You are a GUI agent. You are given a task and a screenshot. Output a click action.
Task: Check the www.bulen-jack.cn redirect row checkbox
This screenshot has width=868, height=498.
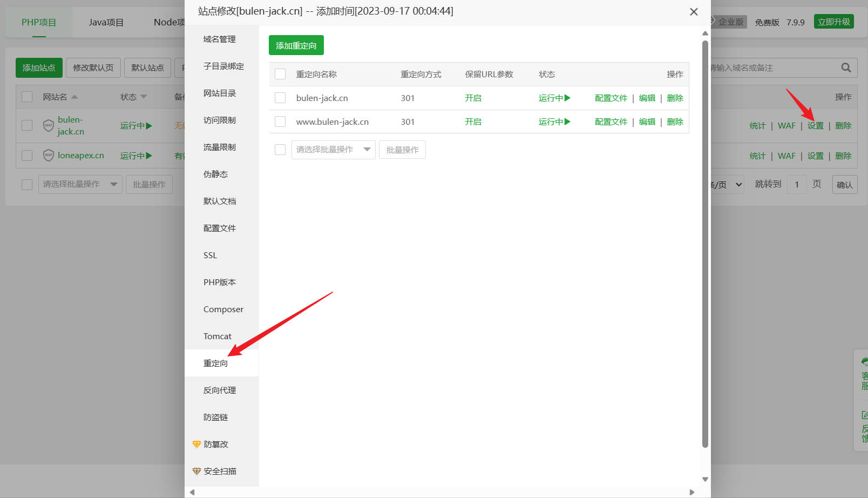[x=280, y=122]
